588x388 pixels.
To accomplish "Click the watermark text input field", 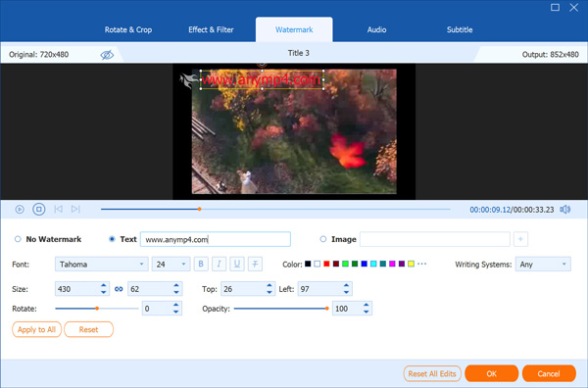I will tap(216, 239).
